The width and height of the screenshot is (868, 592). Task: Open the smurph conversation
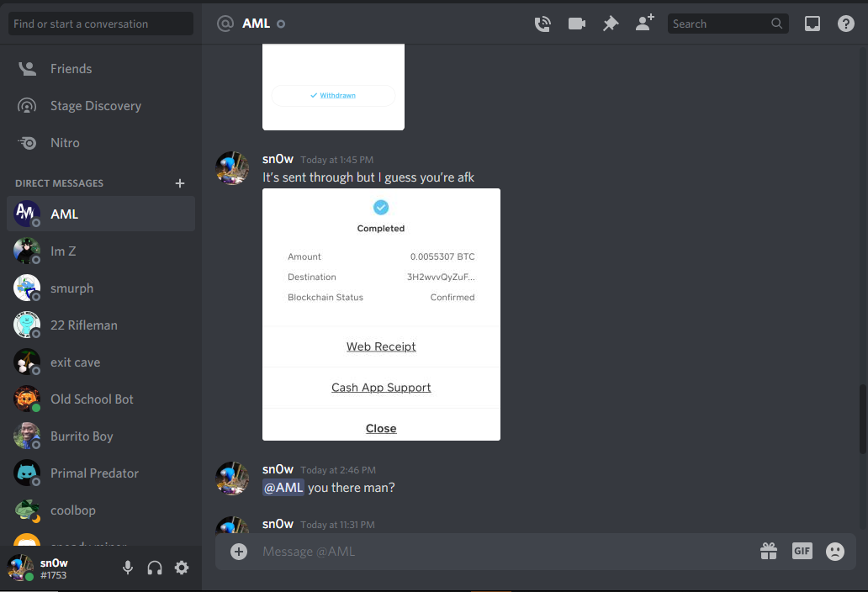[101, 288]
